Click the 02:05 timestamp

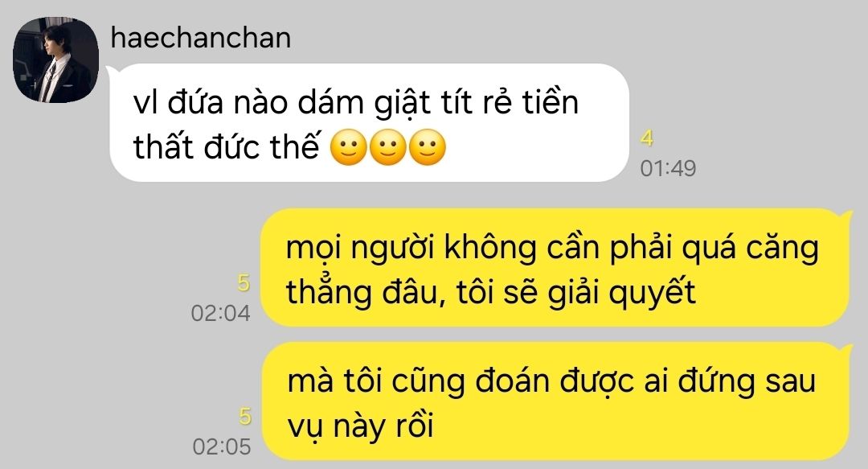222,446
